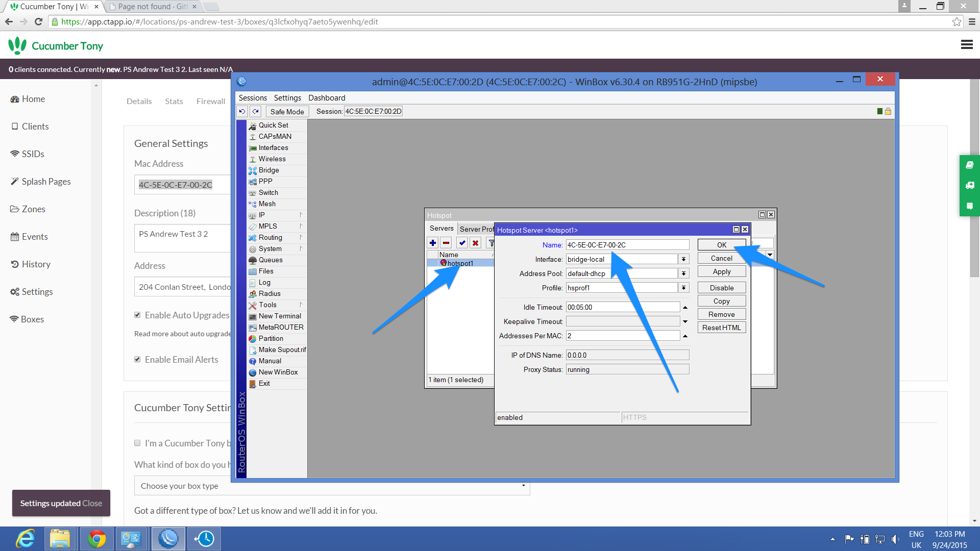This screenshot has width=980, height=551.
Task: Click OK in Hotspot Server dialog
Action: (x=722, y=245)
